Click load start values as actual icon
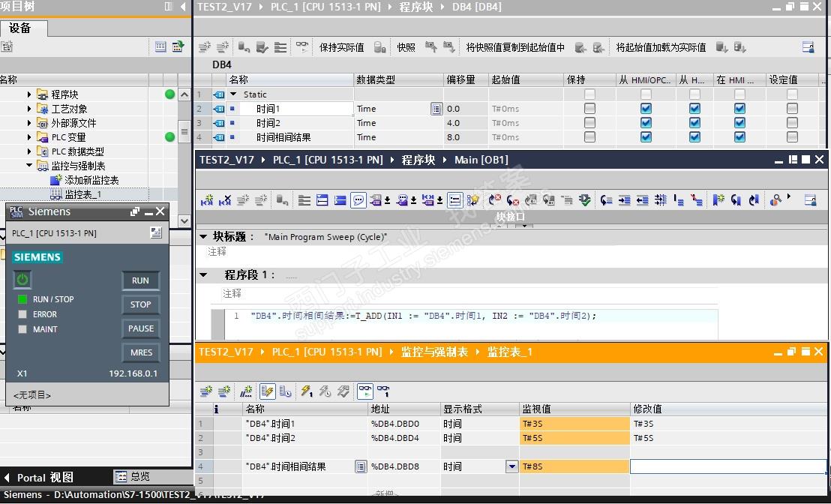This screenshot has width=831, height=504. [721, 47]
